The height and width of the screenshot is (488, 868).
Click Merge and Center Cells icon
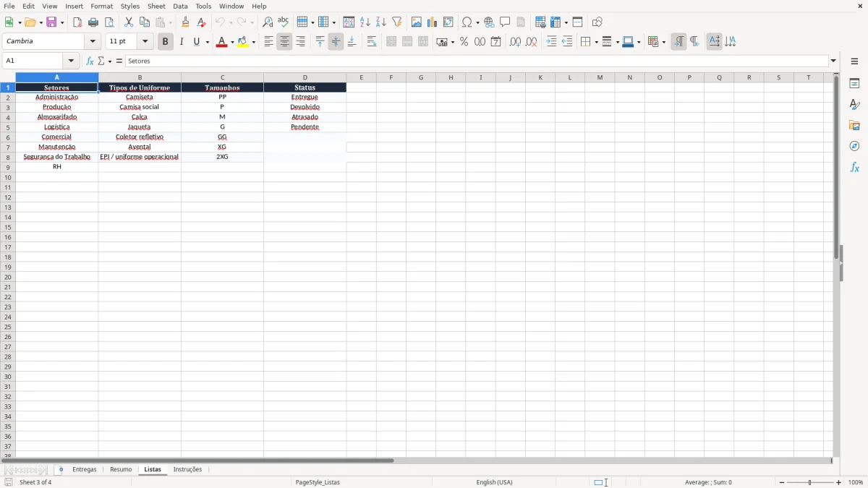391,42
